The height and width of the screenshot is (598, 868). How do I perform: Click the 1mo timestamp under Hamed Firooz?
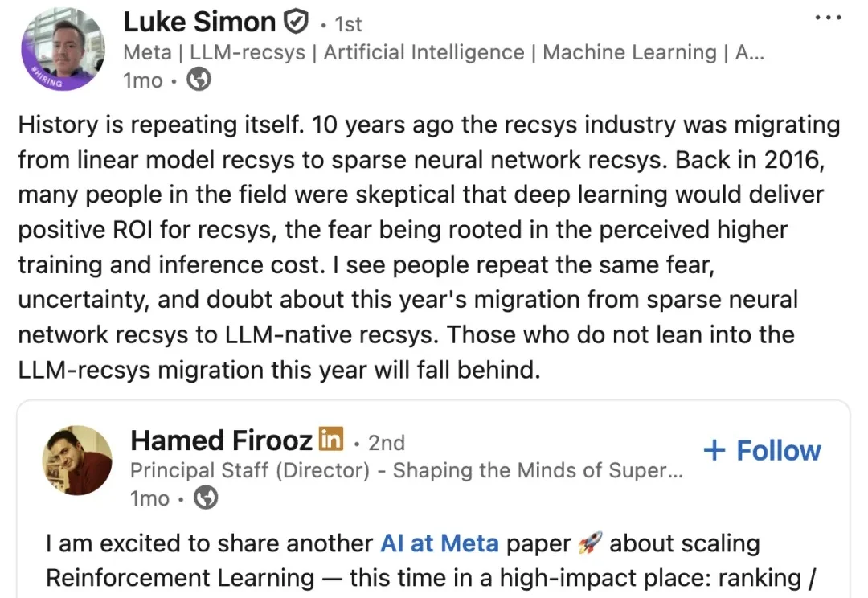pos(149,498)
